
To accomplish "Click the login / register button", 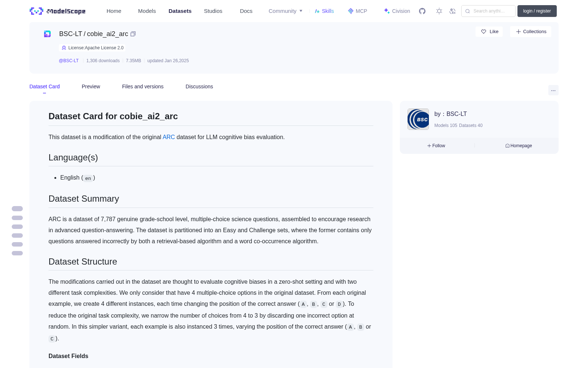I will pos(537,11).
